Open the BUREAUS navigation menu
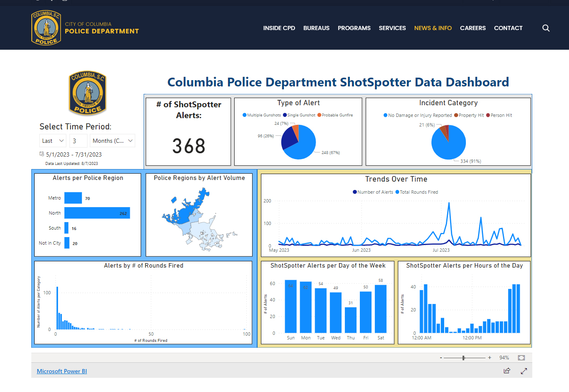 tap(316, 28)
